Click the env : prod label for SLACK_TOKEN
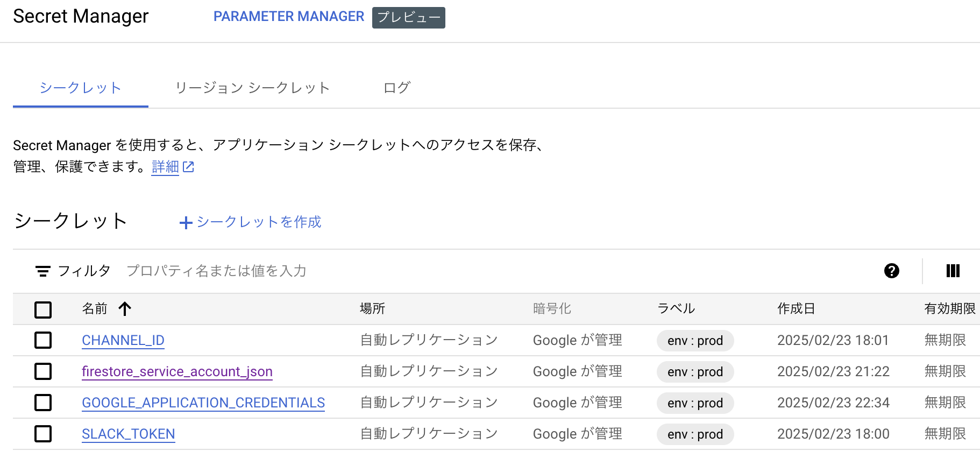Screen dimensions: 980x451 (695, 434)
